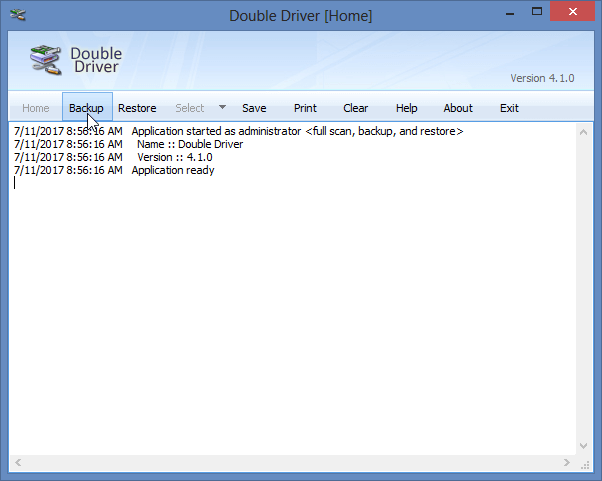Click the 'Version 4.1.0' header label

coord(542,78)
